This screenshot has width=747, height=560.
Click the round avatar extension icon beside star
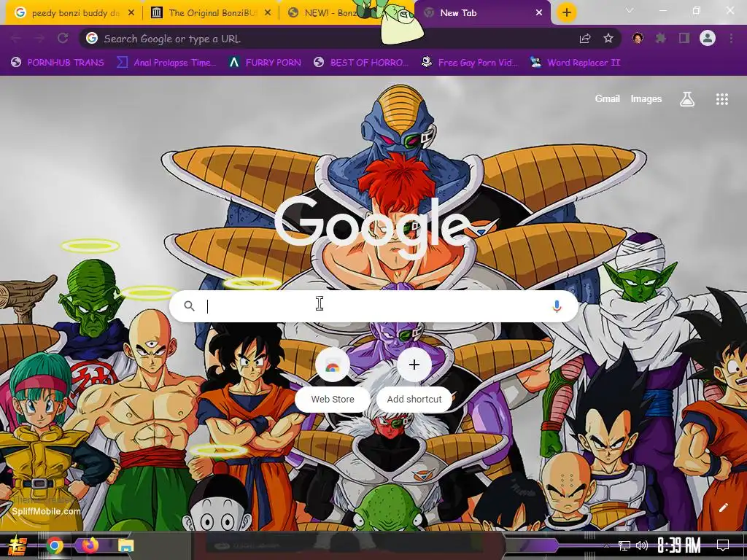click(638, 38)
